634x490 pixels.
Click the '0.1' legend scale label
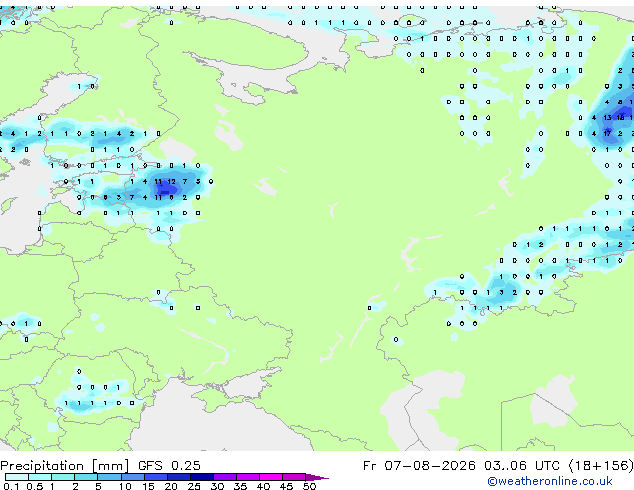point(11,486)
